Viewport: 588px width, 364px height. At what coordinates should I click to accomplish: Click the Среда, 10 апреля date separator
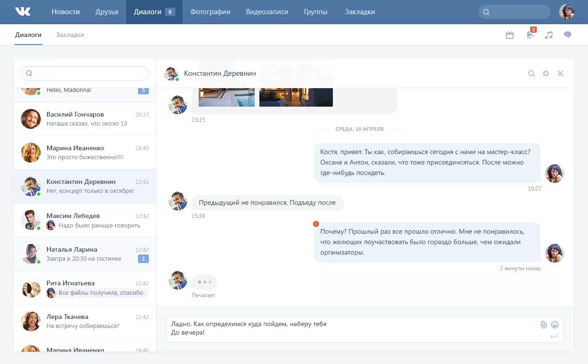click(x=359, y=129)
